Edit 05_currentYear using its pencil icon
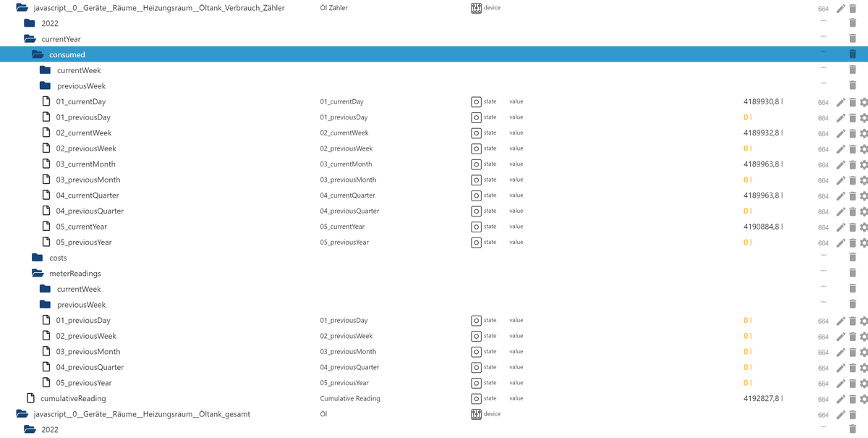This screenshot has width=868, height=438. pos(841,227)
